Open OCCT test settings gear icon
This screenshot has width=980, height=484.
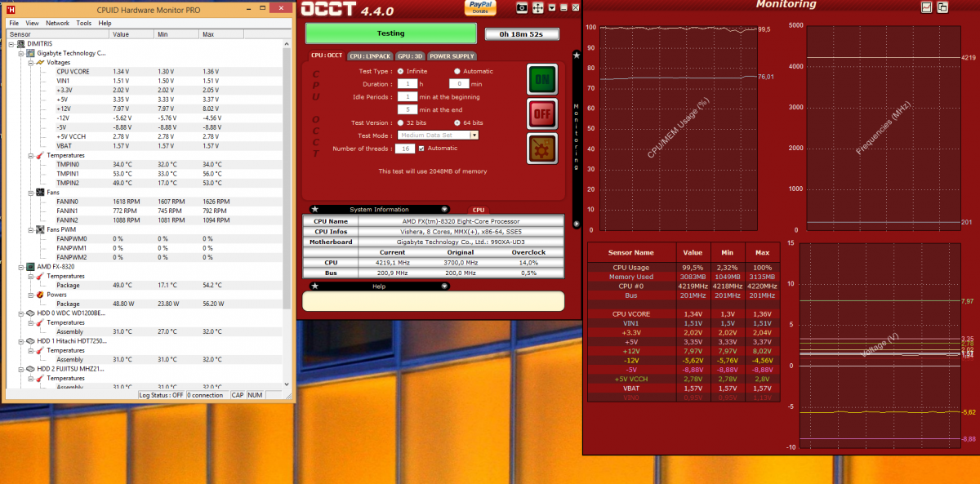541,149
